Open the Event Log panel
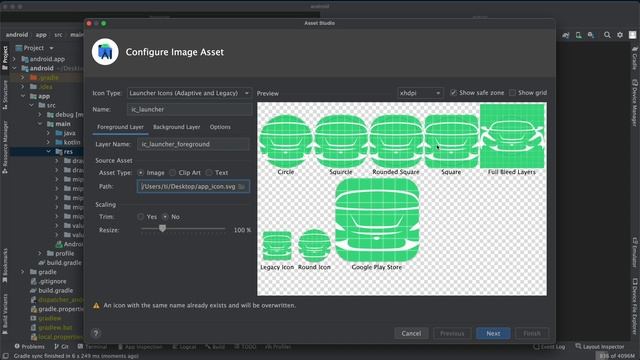 [549, 347]
